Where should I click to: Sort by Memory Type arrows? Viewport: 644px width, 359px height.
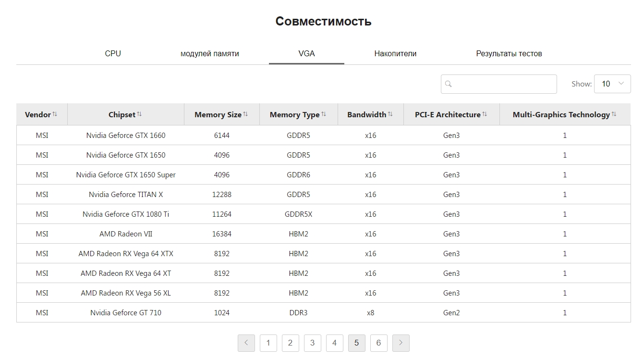[324, 114]
